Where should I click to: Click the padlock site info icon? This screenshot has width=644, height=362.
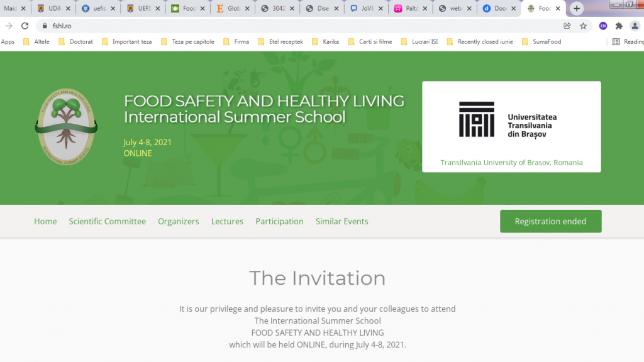(45, 26)
